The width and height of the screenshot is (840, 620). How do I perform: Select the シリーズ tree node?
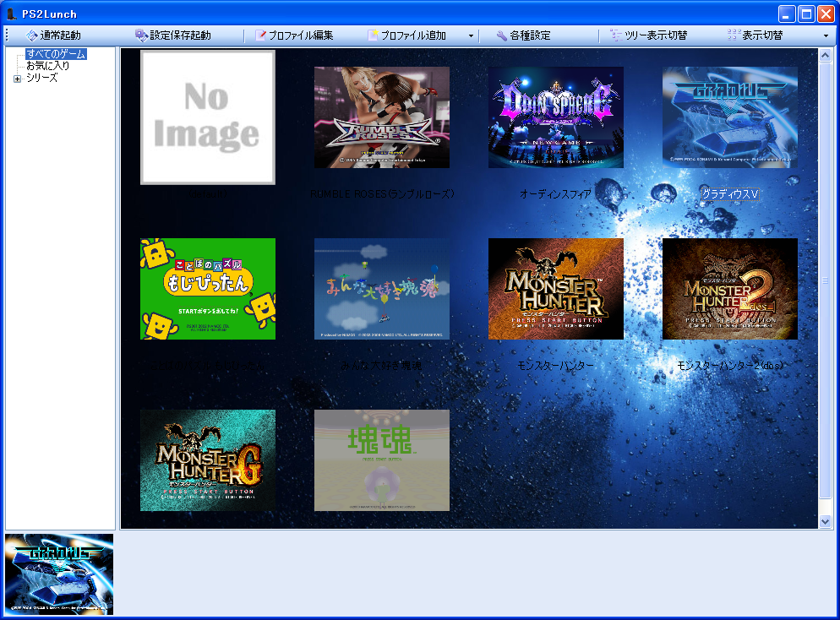41,78
